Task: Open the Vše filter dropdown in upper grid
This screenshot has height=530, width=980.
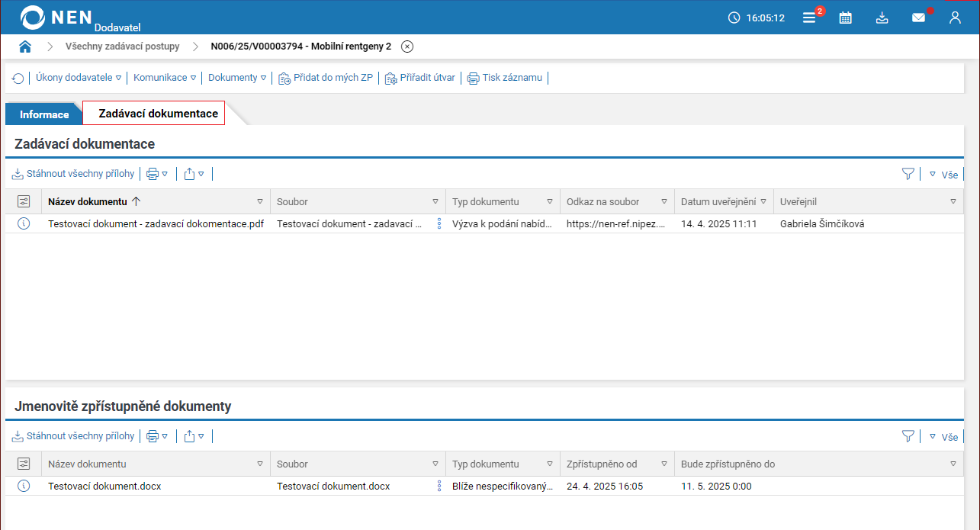Action: (943, 175)
